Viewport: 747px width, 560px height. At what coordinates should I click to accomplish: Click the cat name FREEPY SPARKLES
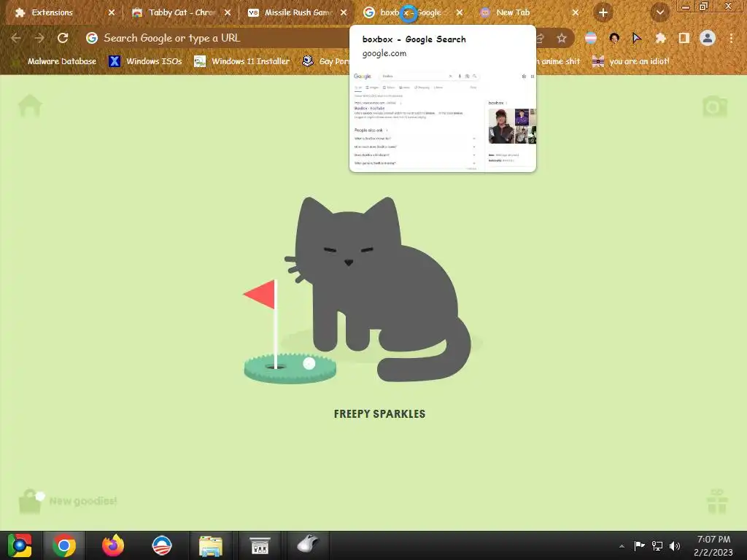click(x=379, y=414)
